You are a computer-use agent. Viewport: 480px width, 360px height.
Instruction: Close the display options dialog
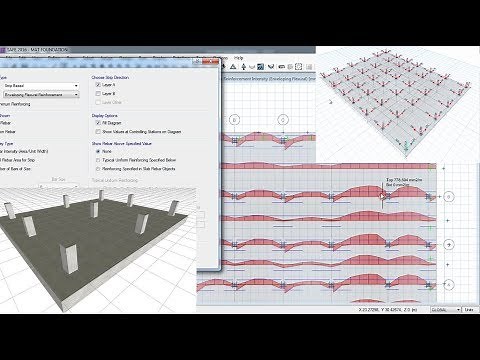(210, 62)
